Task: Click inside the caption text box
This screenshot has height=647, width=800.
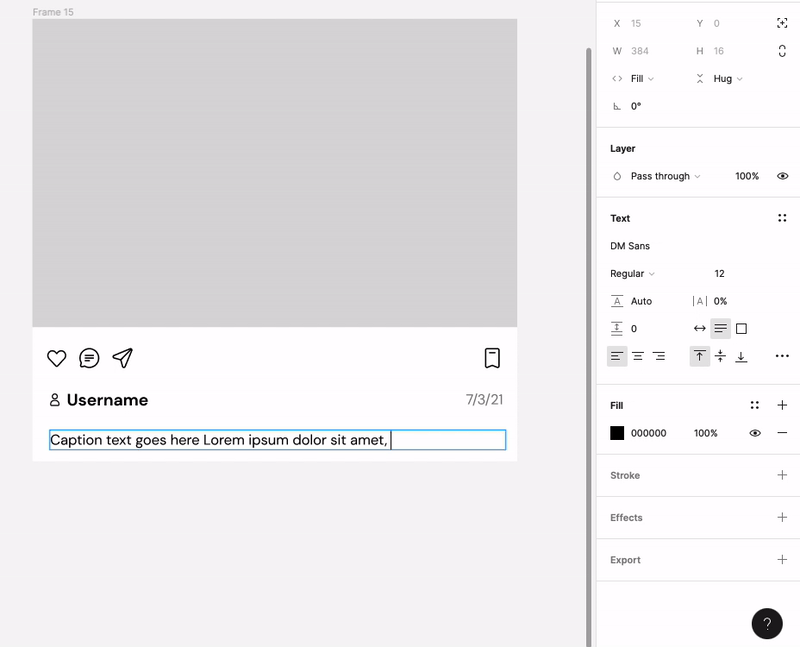Action: pyautogui.click(x=278, y=440)
